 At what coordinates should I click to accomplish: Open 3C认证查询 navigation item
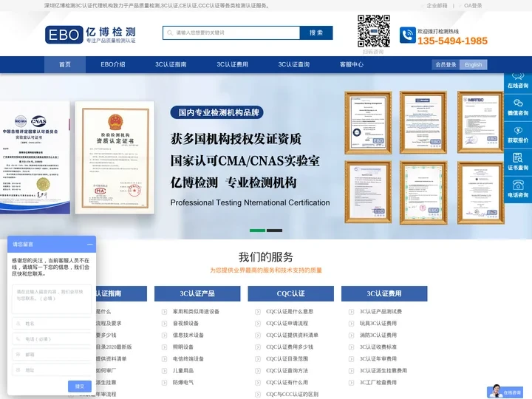point(294,64)
